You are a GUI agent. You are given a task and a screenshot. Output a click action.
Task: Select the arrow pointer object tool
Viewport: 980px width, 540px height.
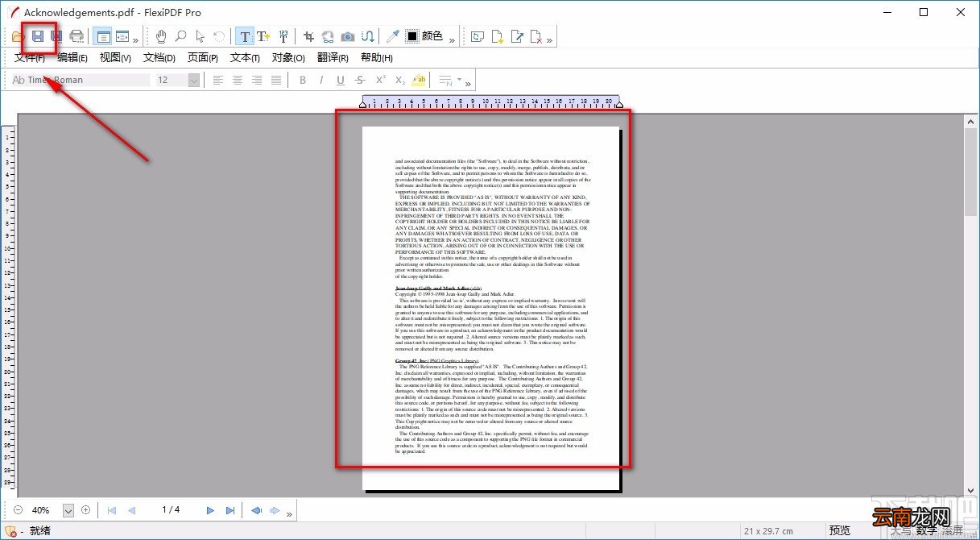coord(201,36)
